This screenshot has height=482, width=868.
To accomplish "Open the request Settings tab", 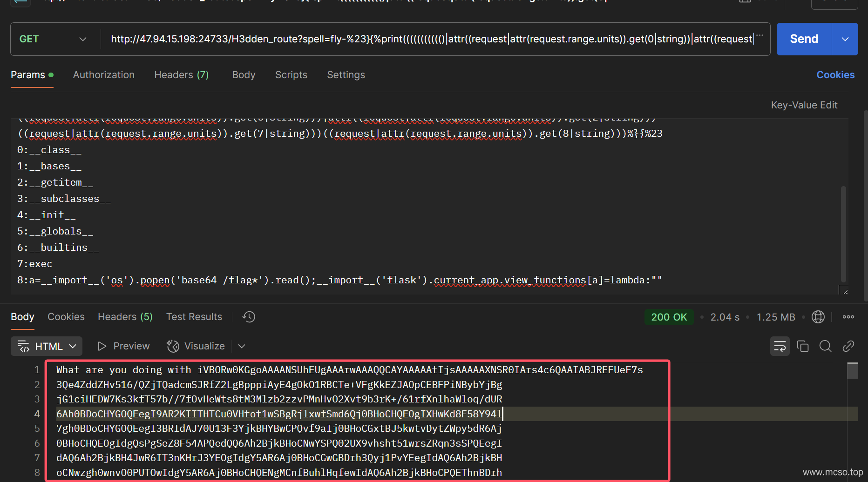I will [x=346, y=75].
